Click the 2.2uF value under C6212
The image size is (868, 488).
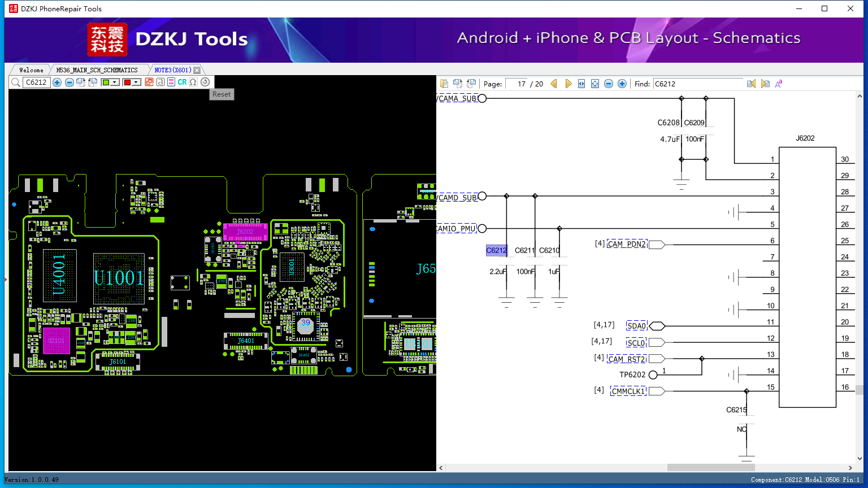(498, 272)
